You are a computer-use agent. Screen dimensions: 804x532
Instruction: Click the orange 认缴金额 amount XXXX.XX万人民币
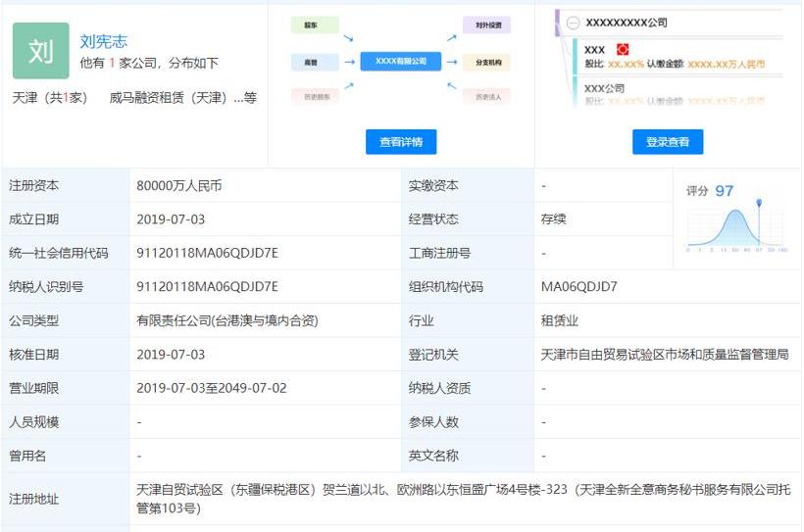point(727,64)
